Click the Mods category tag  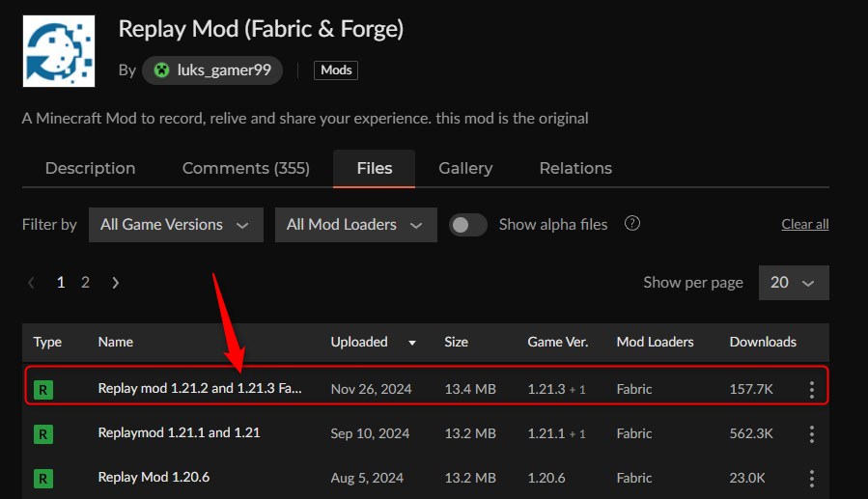(336, 70)
